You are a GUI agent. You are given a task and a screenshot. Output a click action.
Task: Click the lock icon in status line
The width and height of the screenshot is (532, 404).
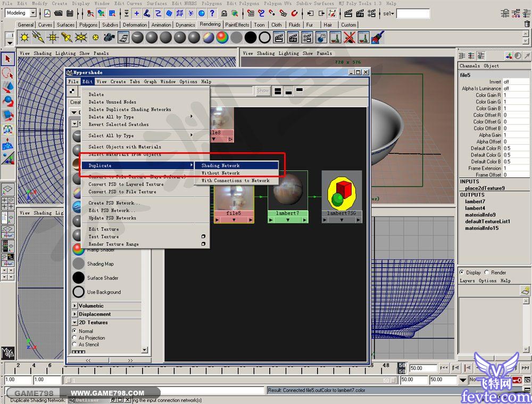[x=224, y=13]
